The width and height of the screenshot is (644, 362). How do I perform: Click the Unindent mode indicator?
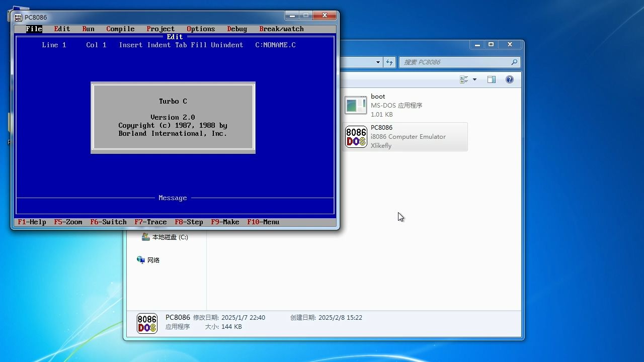click(x=227, y=45)
